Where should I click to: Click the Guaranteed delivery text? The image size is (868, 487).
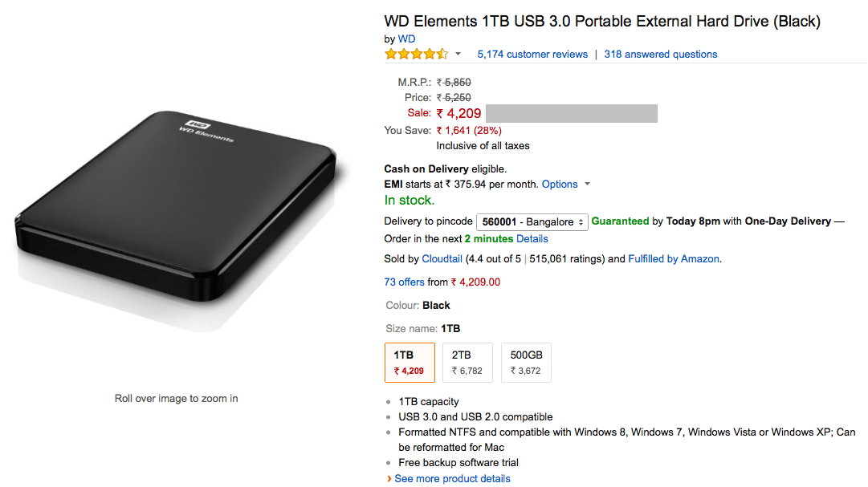coord(620,221)
